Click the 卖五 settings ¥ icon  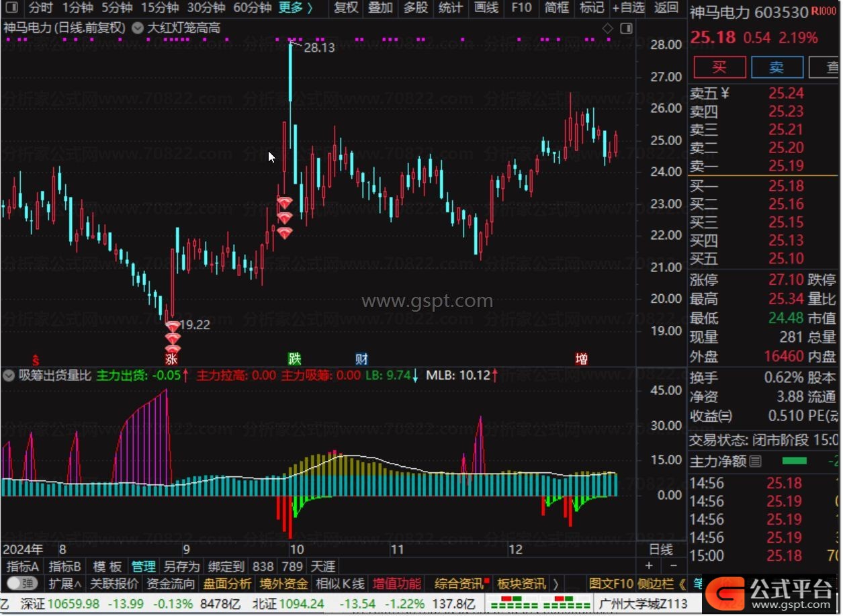(x=724, y=93)
